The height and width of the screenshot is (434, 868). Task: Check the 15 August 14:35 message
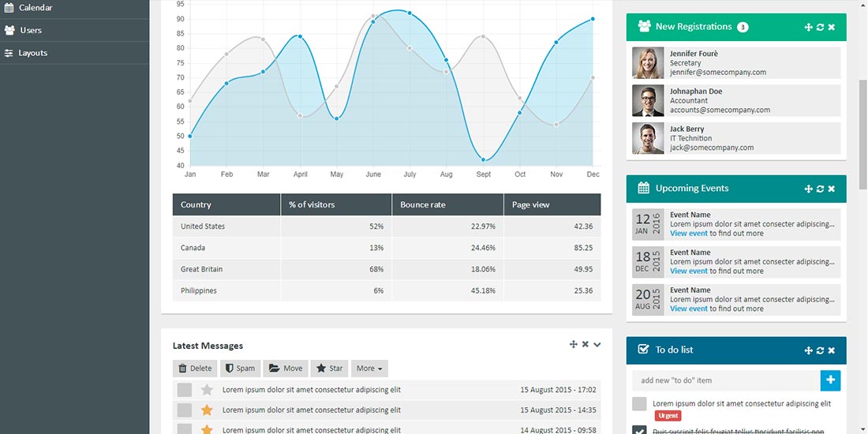tap(185, 410)
